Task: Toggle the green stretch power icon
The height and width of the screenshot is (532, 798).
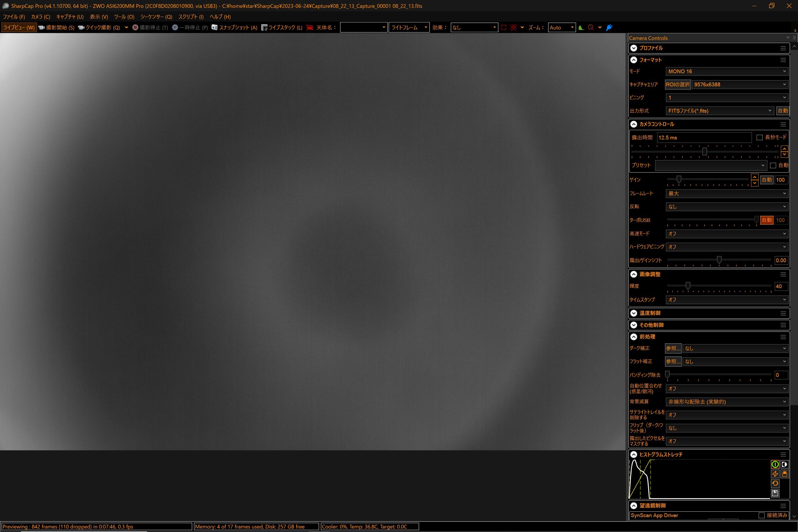Action: [x=775, y=465]
